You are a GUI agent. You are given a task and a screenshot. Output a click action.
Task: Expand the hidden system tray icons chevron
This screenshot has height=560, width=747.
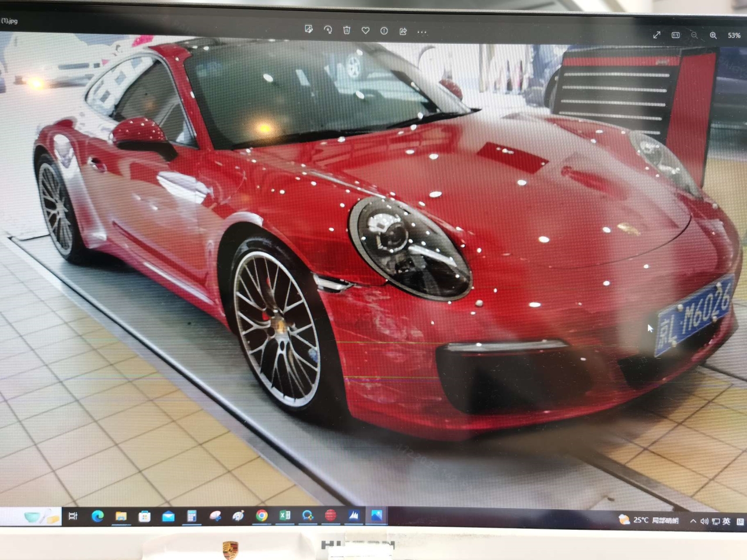click(x=693, y=521)
